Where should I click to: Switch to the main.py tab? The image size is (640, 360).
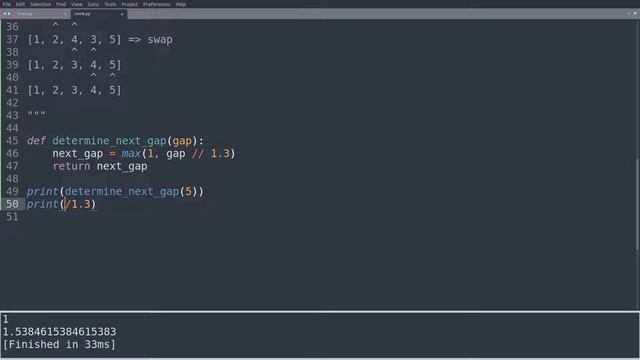coord(41,14)
